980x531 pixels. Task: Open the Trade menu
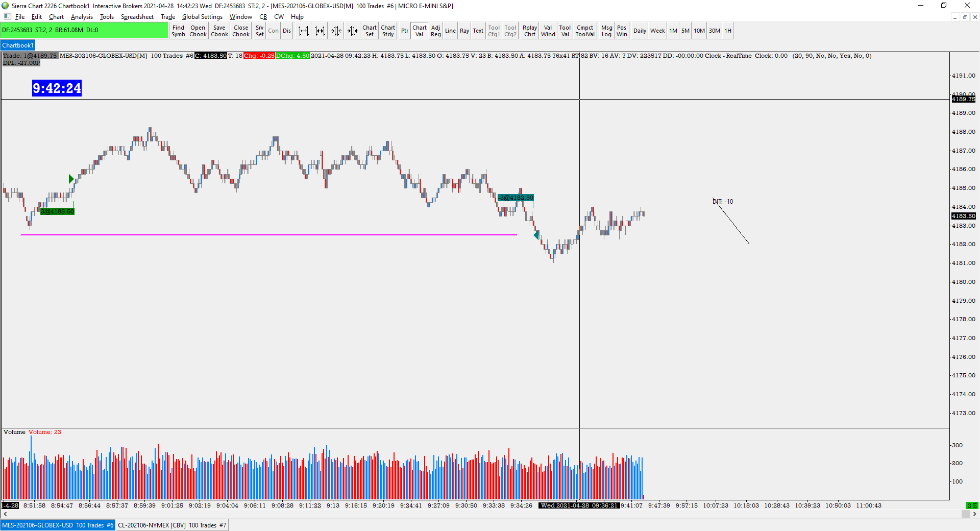(x=168, y=17)
